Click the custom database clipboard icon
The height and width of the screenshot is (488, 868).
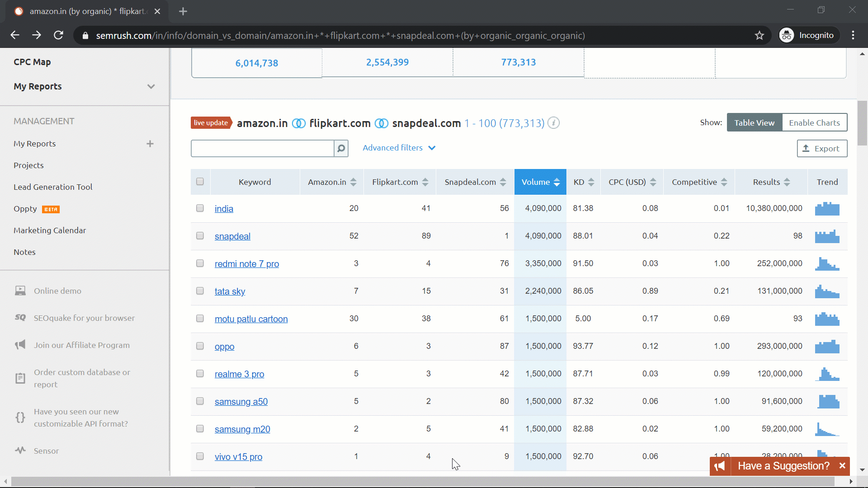(x=20, y=378)
